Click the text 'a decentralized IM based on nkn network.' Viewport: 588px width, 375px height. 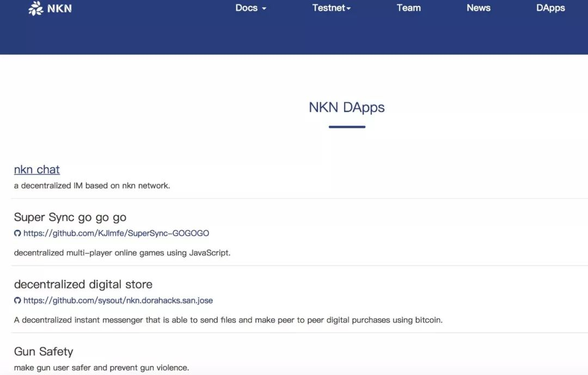coord(92,186)
